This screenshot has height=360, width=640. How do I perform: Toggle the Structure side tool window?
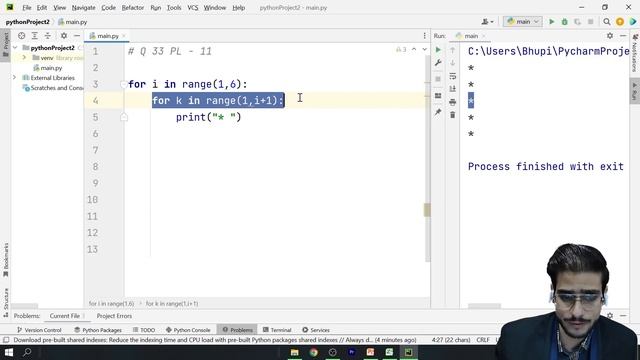6,302
